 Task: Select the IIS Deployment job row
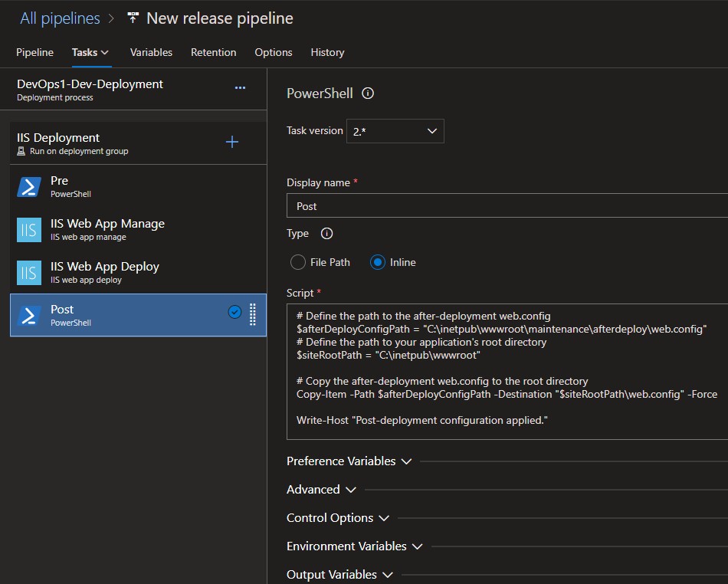(138, 143)
